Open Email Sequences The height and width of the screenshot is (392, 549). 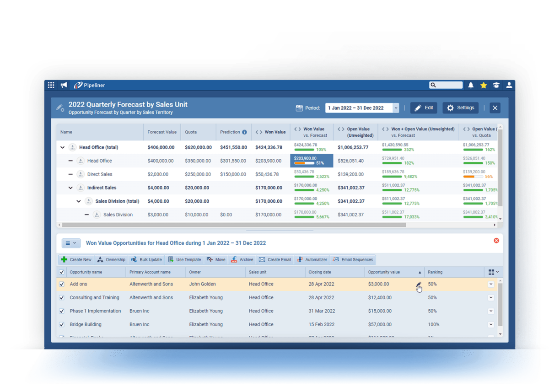353,259
